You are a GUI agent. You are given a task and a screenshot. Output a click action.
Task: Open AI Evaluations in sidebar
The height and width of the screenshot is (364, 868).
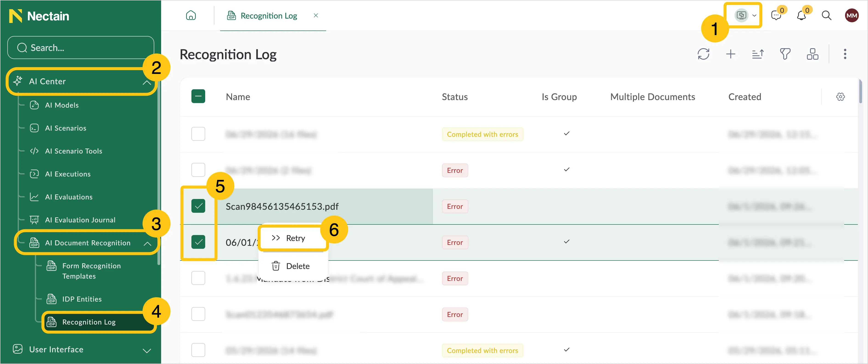tap(69, 197)
